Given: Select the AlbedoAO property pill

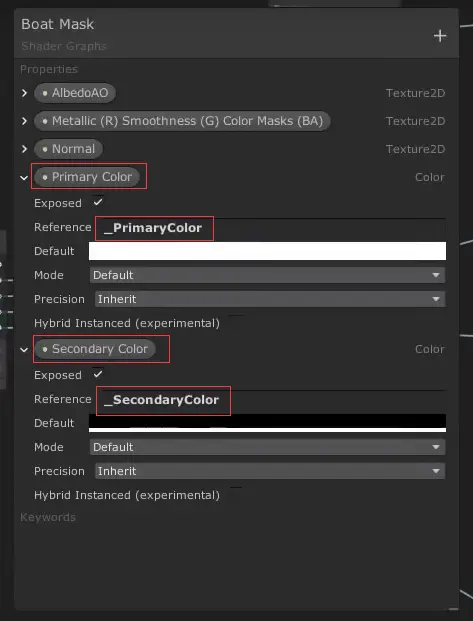Looking at the screenshot, I should click(75, 93).
